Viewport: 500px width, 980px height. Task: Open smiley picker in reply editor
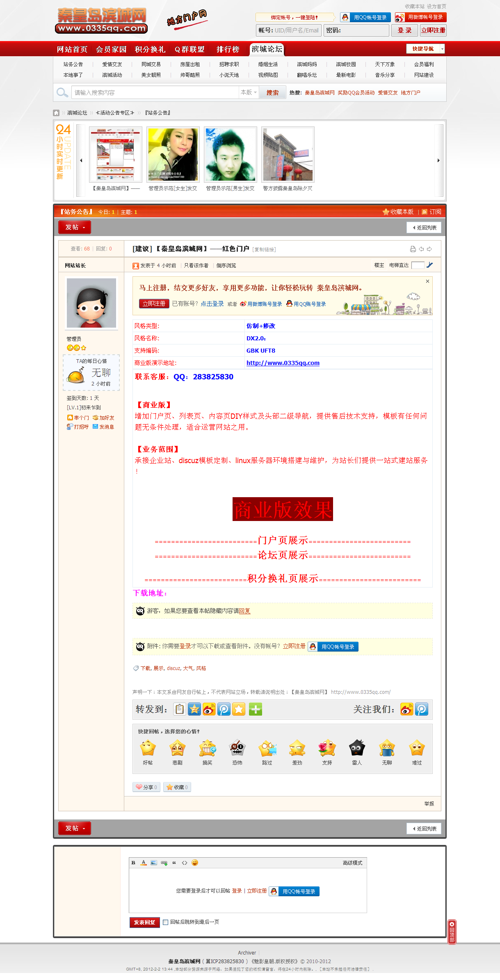(195, 863)
